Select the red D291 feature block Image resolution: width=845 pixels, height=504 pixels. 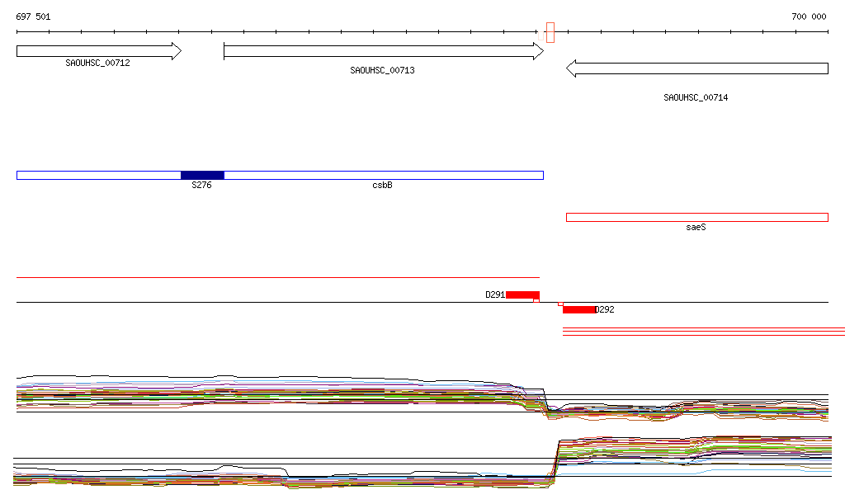[522, 294]
